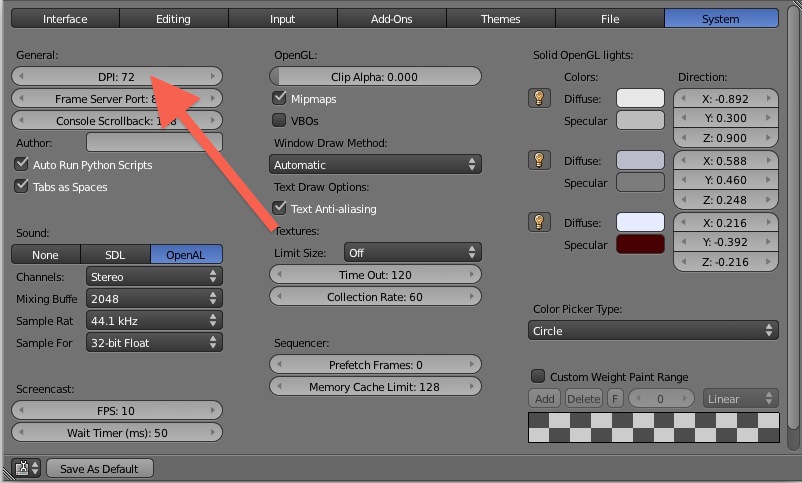Click the weight paint color ramp
The image size is (802, 483).
pos(654,428)
